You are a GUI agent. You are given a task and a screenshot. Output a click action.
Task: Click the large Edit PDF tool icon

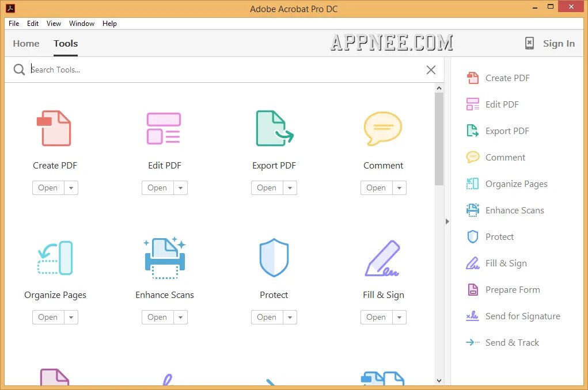click(x=164, y=128)
